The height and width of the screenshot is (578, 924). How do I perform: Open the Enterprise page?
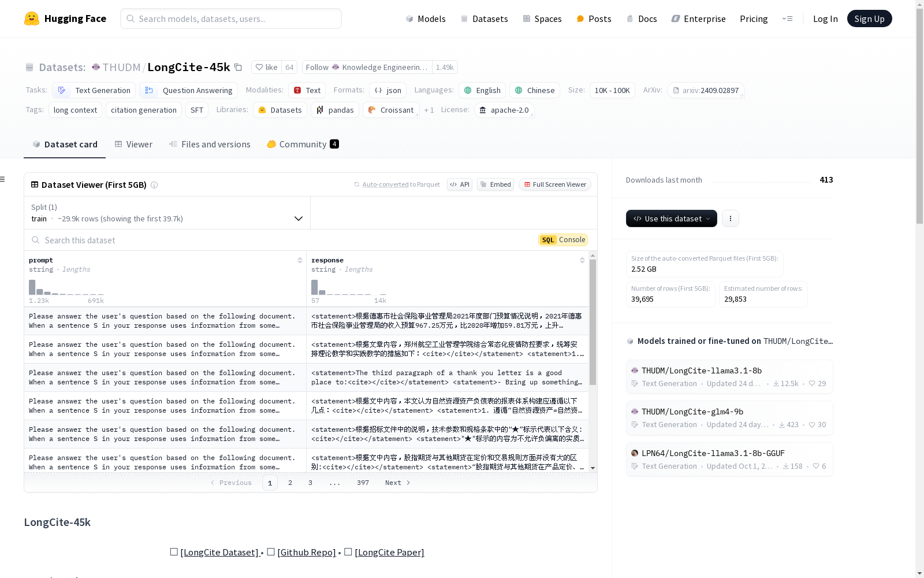pyautogui.click(x=698, y=18)
